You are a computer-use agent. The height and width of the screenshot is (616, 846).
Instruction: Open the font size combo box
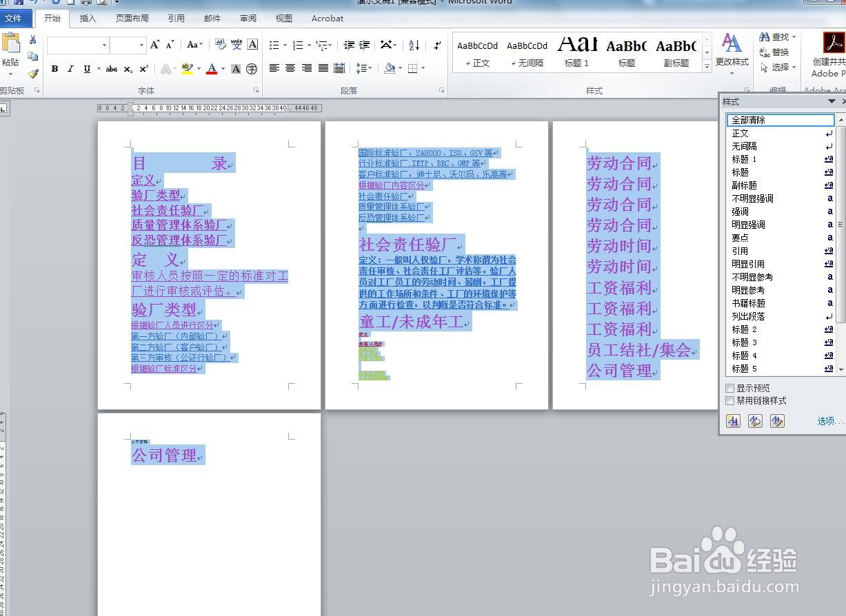[x=128, y=45]
